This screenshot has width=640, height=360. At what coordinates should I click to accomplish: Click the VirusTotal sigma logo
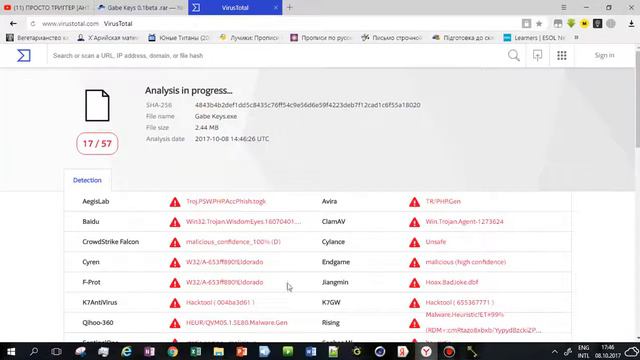24,56
